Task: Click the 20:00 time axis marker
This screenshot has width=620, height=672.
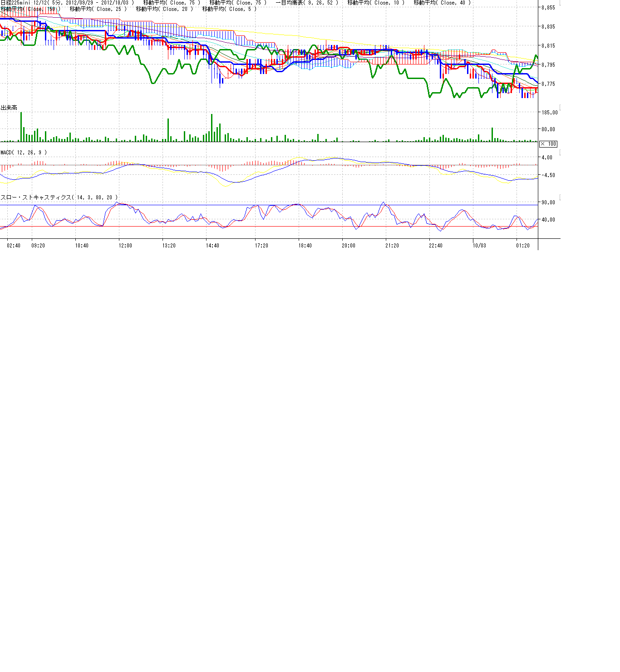Action: [349, 246]
